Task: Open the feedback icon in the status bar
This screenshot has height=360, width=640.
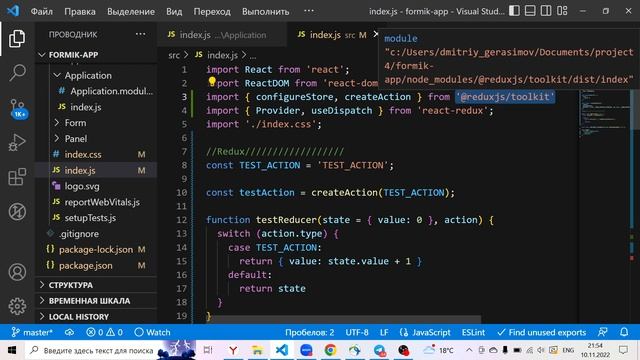Action: pos(603,332)
